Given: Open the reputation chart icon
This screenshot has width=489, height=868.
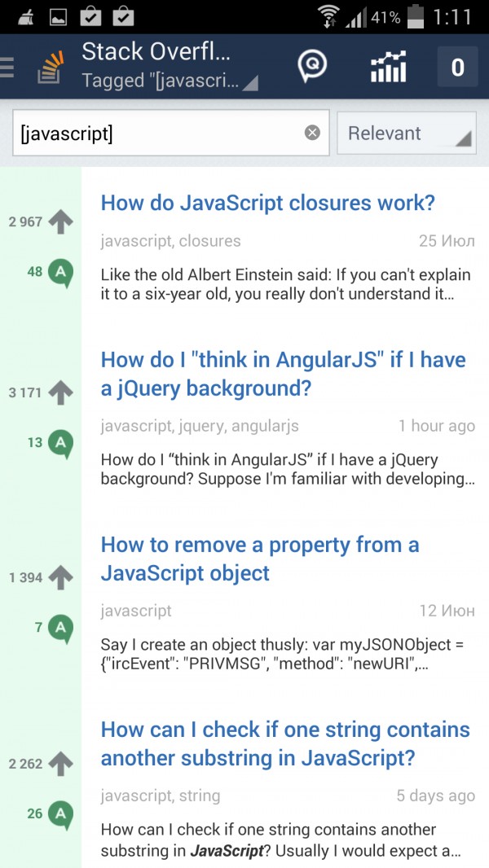Looking at the screenshot, I should click(x=389, y=67).
